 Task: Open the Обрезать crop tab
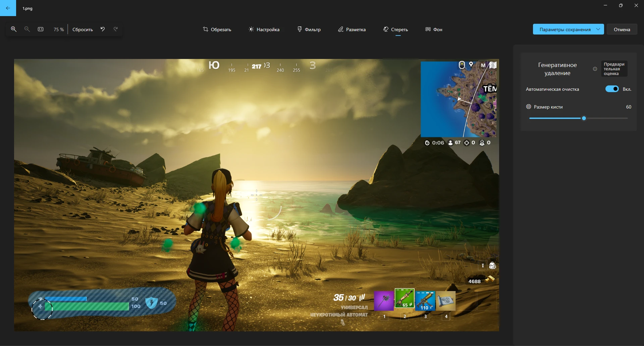point(217,29)
